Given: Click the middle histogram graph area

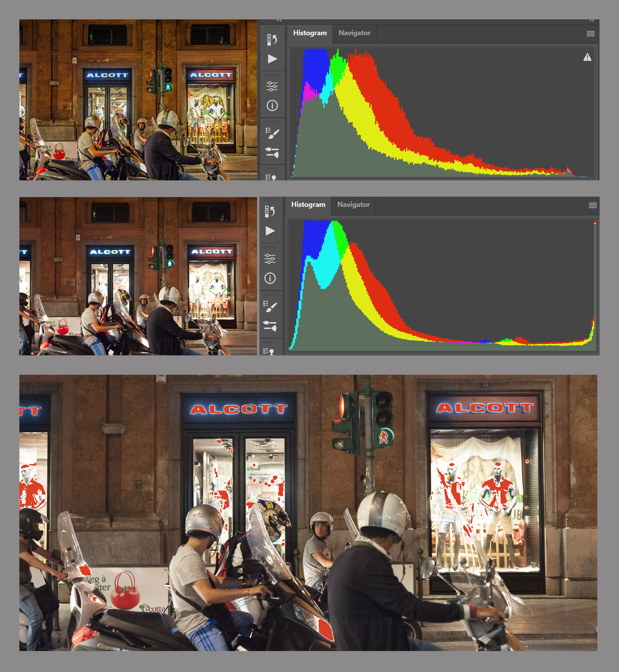Looking at the screenshot, I should [x=442, y=285].
